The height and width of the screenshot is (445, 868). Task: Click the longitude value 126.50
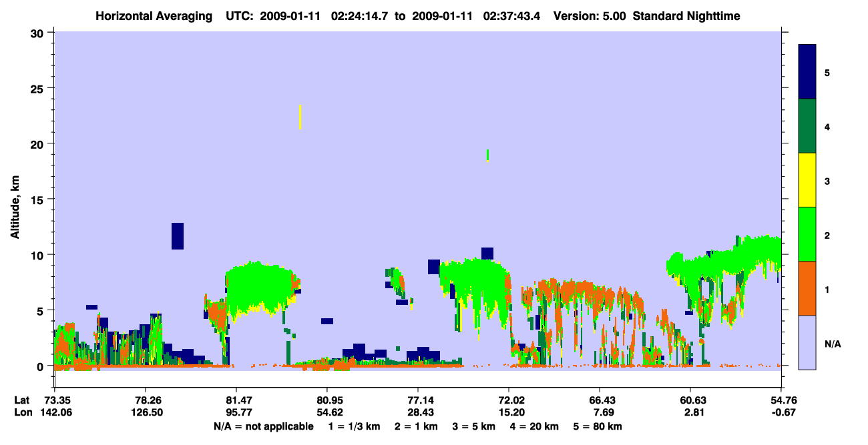146,413
